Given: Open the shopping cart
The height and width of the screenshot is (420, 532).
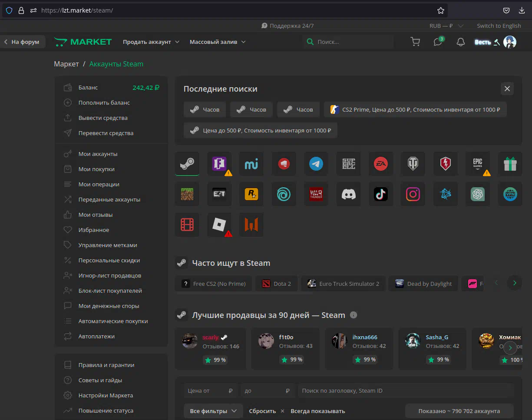Looking at the screenshot, I should coord(415,42).
